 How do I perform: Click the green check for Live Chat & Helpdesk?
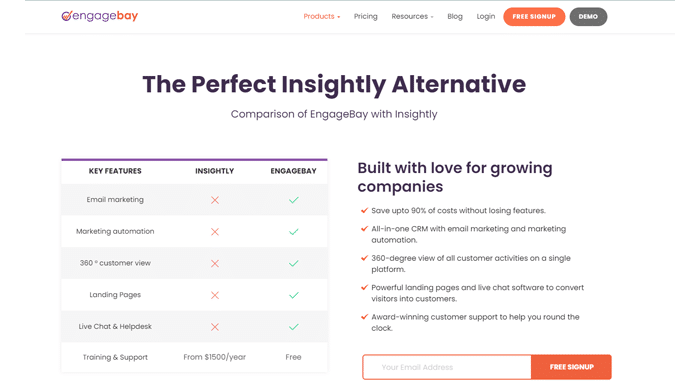coord(293,327)
